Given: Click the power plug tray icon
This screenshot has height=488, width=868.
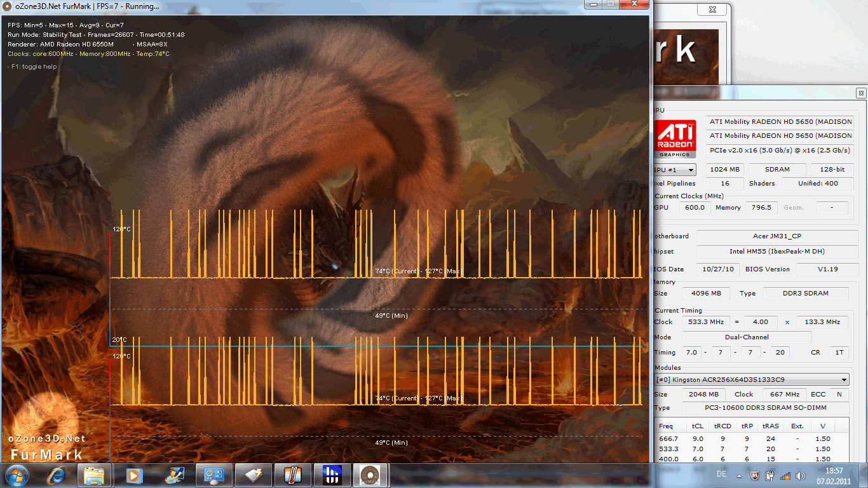Looking at the screenshot, I should pos(770,475).
